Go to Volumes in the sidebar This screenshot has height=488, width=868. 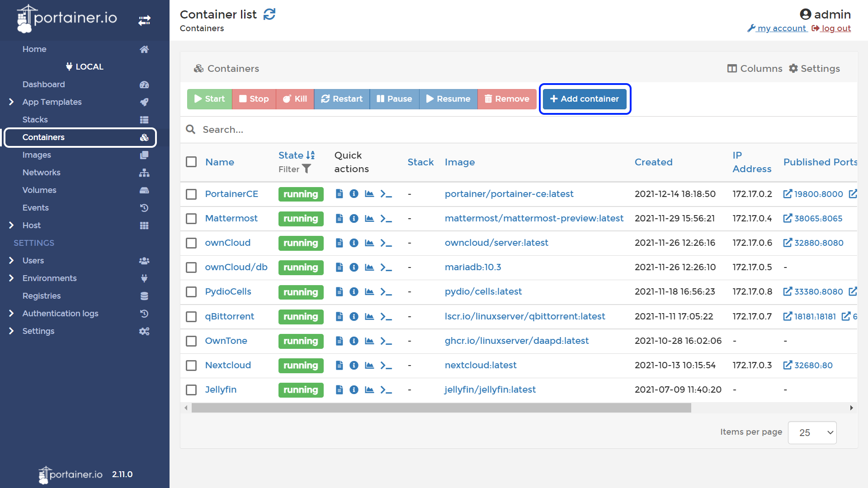[x=39, y=190]
